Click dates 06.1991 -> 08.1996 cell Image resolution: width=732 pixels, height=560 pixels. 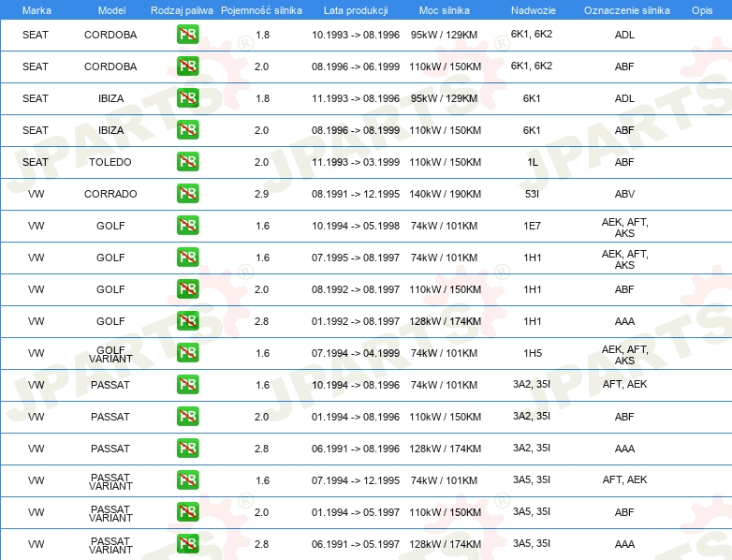pos(356,449)
